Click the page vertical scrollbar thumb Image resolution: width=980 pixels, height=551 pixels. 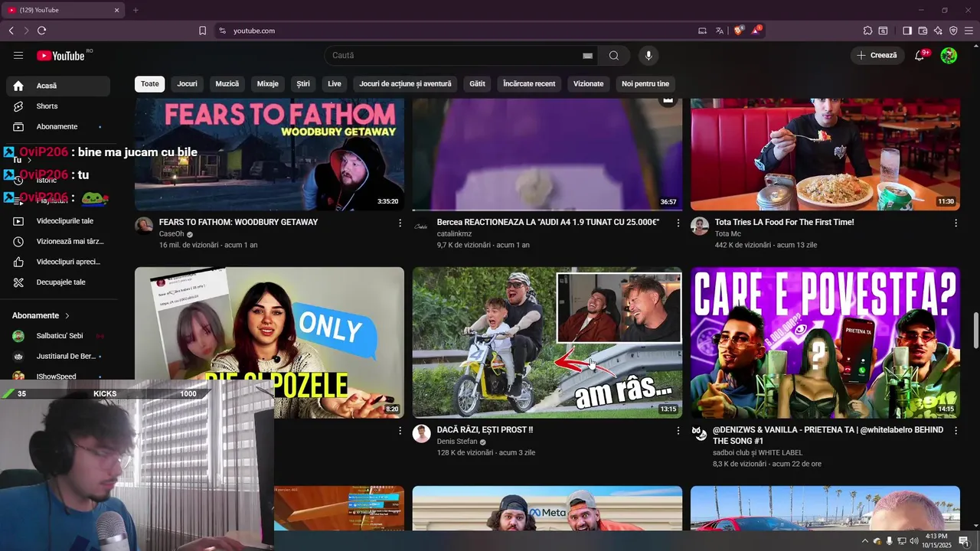[x=975, y=330]
